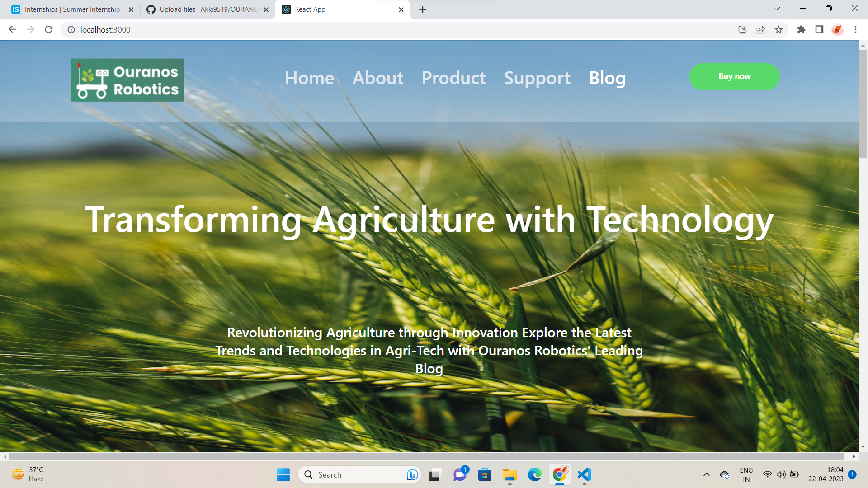The height and width of the screenshot is (488, 868).
Task: Open the weather widget showing 37°C Haze
Action: [28, 474]
